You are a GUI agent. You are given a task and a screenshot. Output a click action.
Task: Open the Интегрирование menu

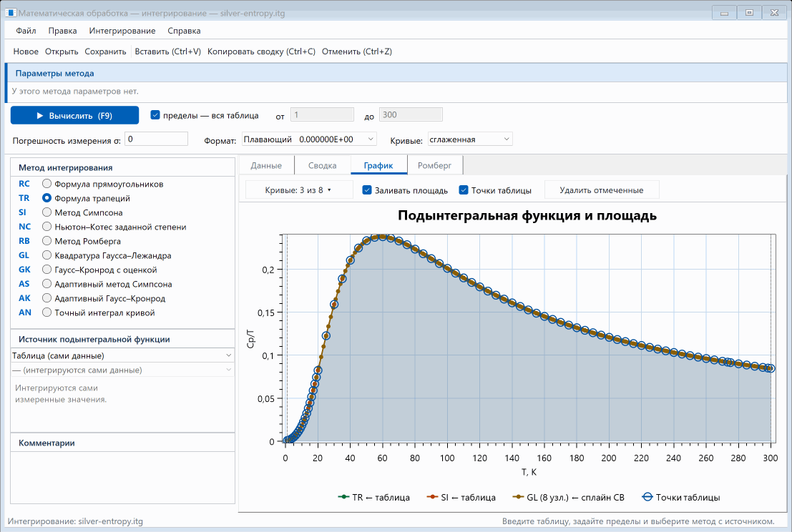(122, 31)
